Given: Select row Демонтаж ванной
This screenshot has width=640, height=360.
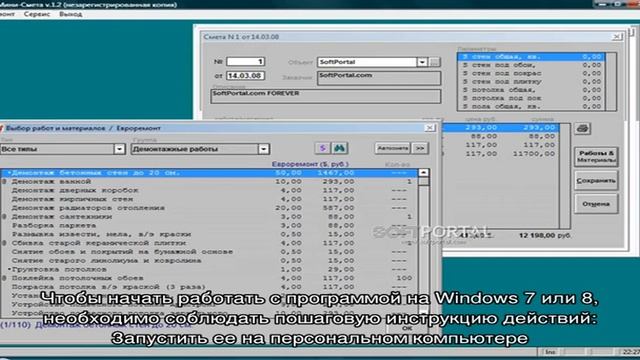Looking at the screenshot, I should [209, 182].
